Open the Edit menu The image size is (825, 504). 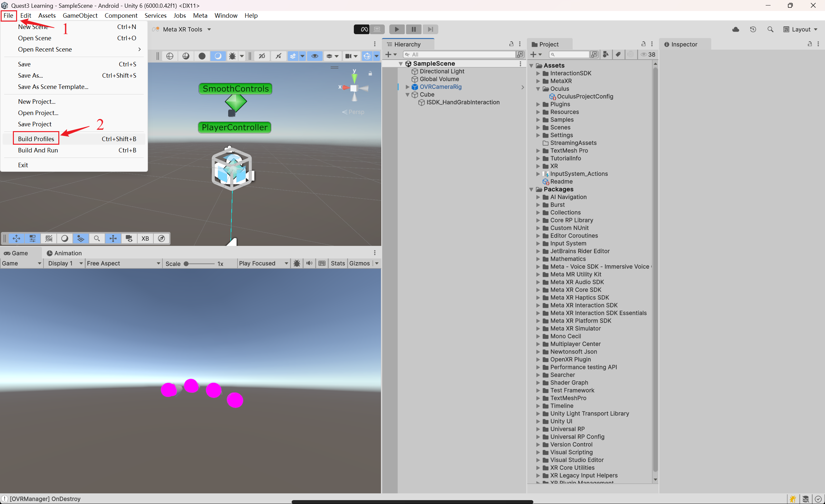click(25, 15)
